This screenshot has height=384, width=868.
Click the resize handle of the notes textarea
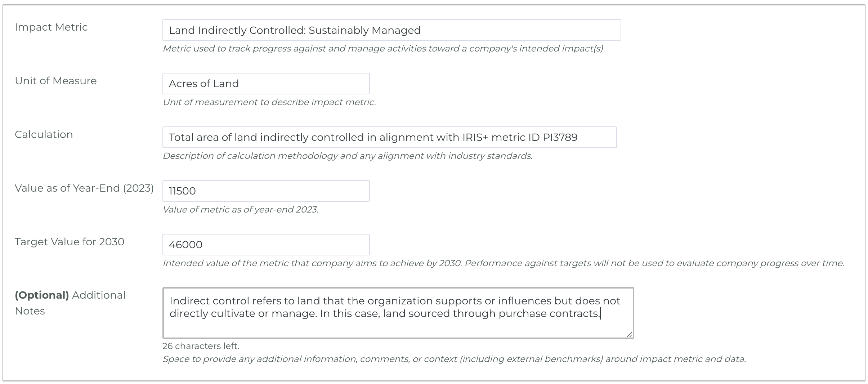tap(629, 334)
